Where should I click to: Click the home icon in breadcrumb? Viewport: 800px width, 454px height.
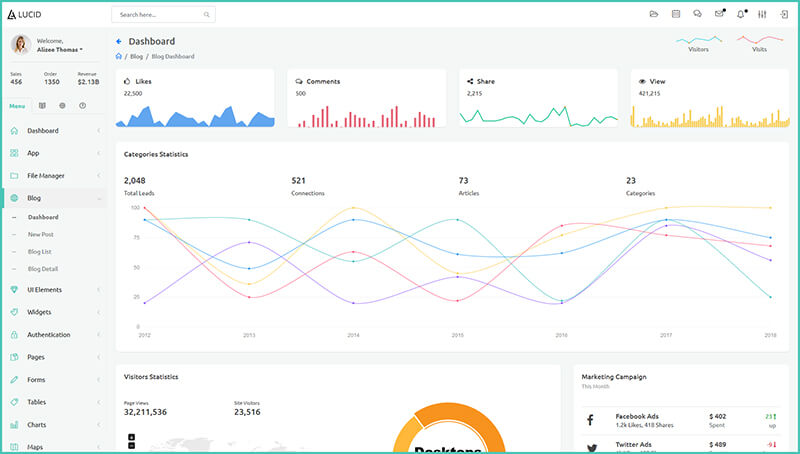pyautogui.click(x=119, y=56)
